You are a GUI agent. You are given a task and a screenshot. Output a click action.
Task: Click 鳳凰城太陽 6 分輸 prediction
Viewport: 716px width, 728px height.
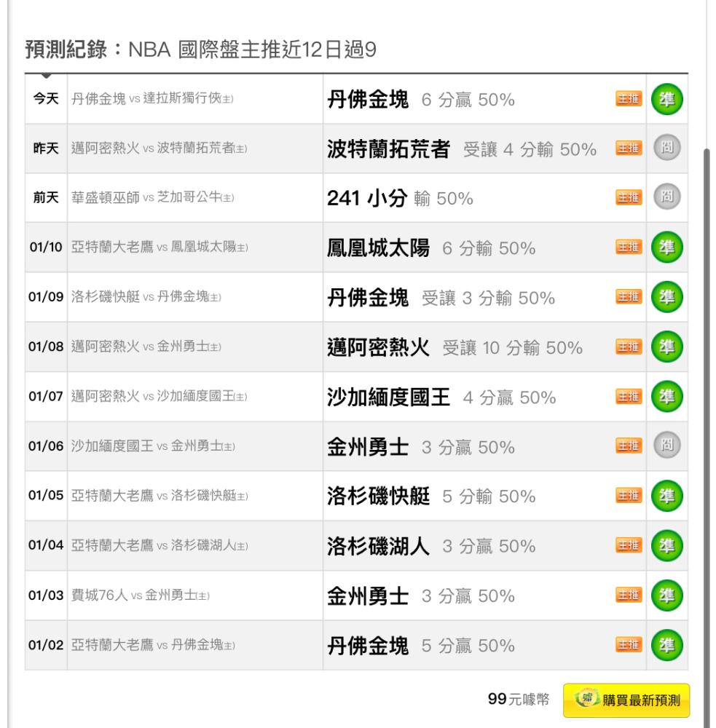pyautogui.click(x=430, y=248)
